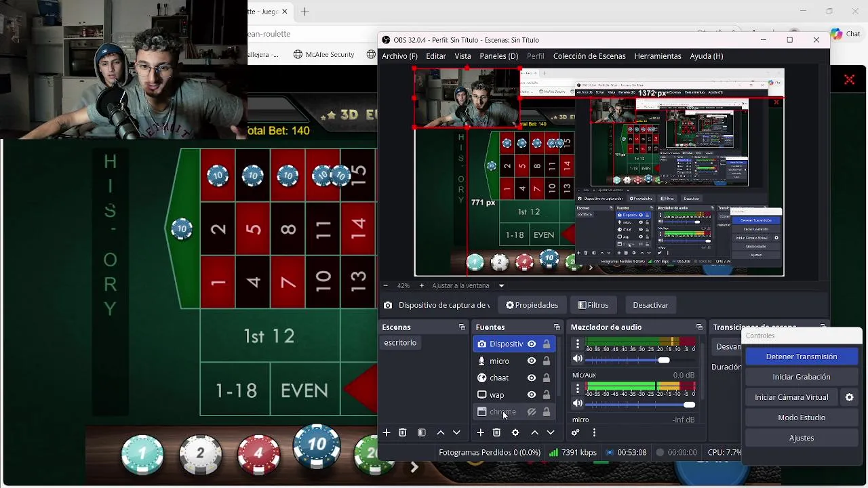Click Detener Transmisión button
This screenshot has height=488, width=868.
tap(802, 357)
